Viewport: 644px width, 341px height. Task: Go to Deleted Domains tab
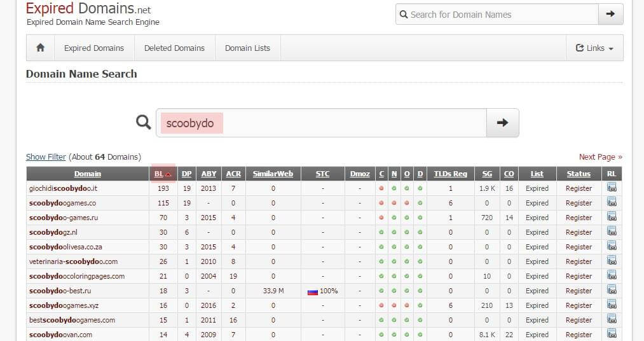[x=174, y=48]
